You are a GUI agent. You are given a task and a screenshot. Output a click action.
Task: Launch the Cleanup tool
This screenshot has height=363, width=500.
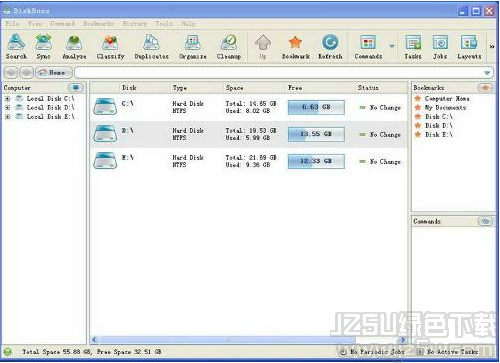click(229, 47)
